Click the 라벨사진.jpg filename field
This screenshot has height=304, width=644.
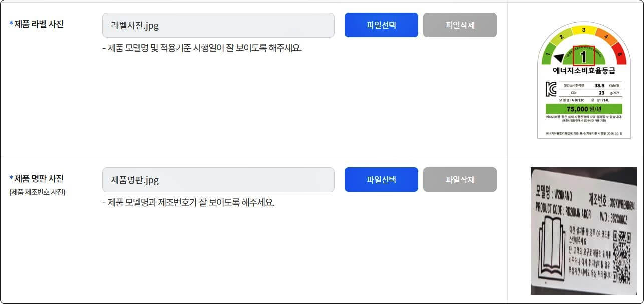pyautogui.click(x=218, y=25)
